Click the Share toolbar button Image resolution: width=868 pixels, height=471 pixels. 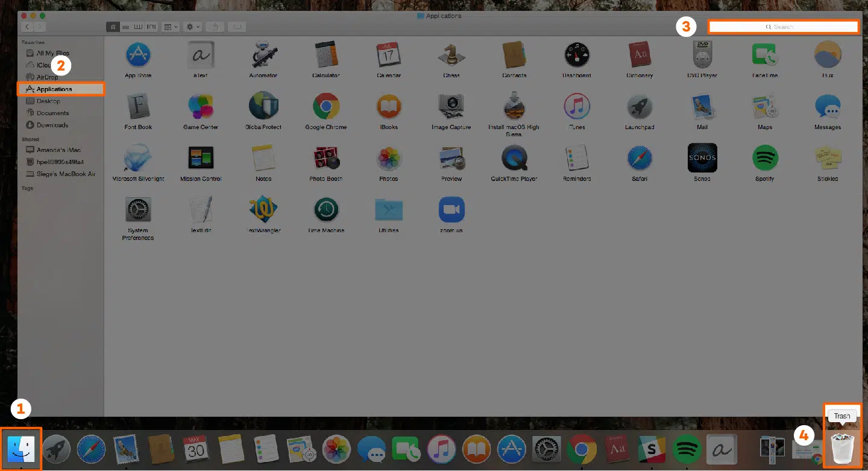tap(215, 27)
